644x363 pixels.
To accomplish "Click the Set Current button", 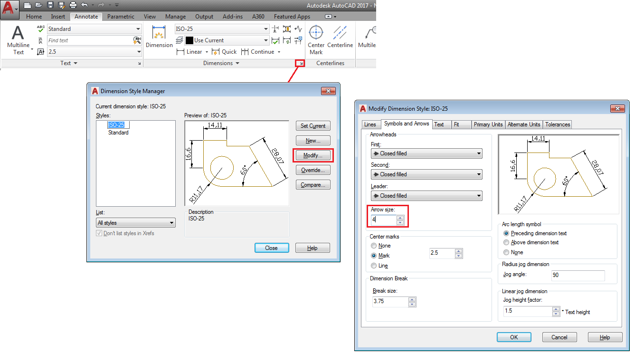I will (x=313, y=126).
